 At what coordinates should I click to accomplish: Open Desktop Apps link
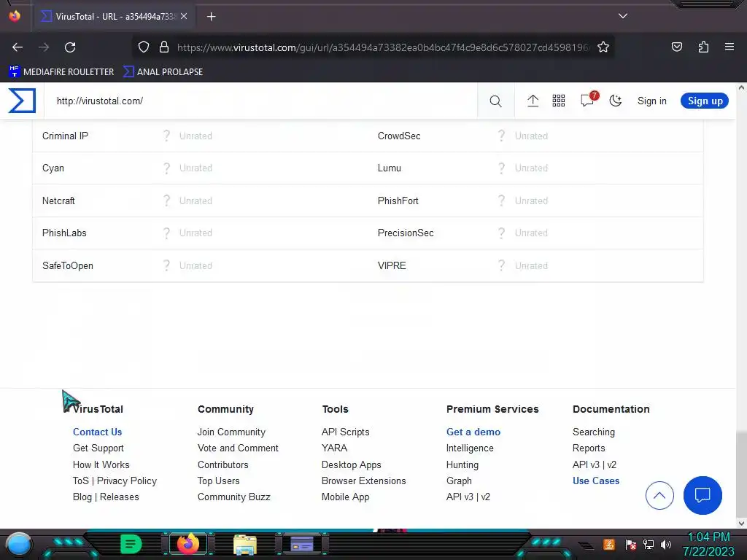[x=351, y=464]
